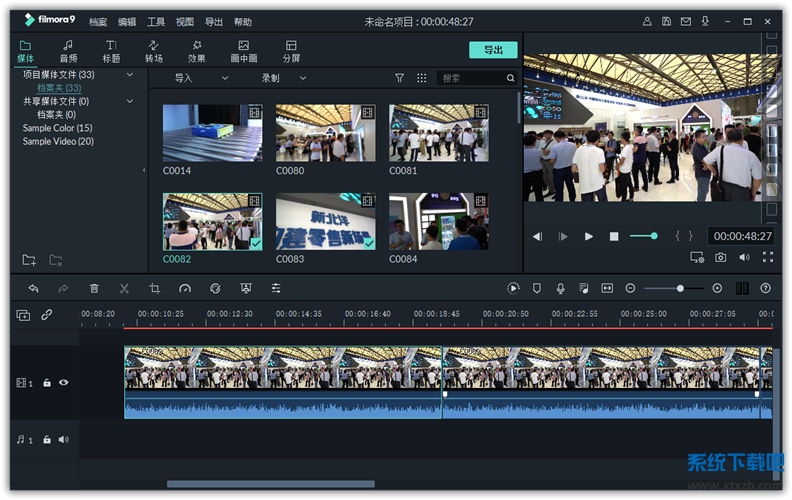This screenshot has height=500, width=792.
Task: Toggle the lock on video track 1
Action: (x=47, y=382)
